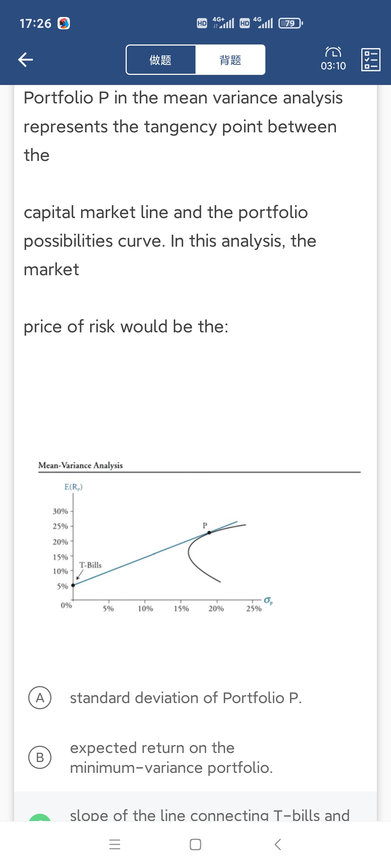Switch to the 做题 tab

point(161,60)
